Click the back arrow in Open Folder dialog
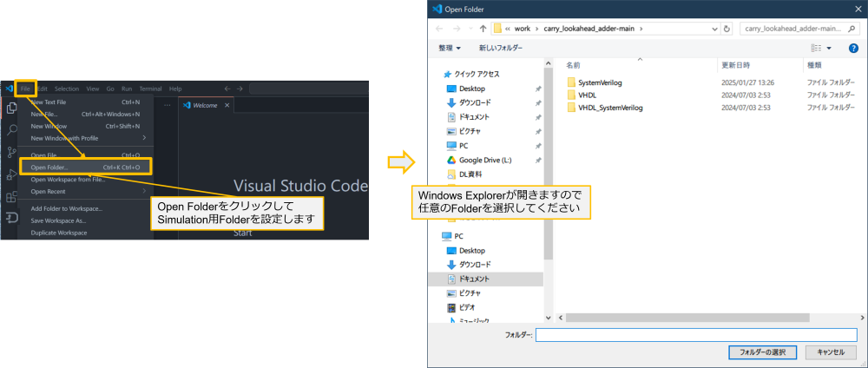Screen dimensions: 868x368 [439, 29]
